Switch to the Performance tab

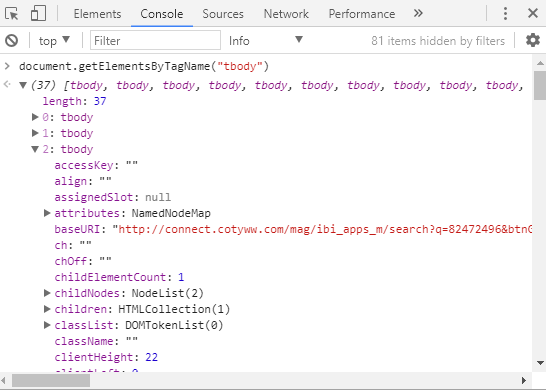point(362,14)
